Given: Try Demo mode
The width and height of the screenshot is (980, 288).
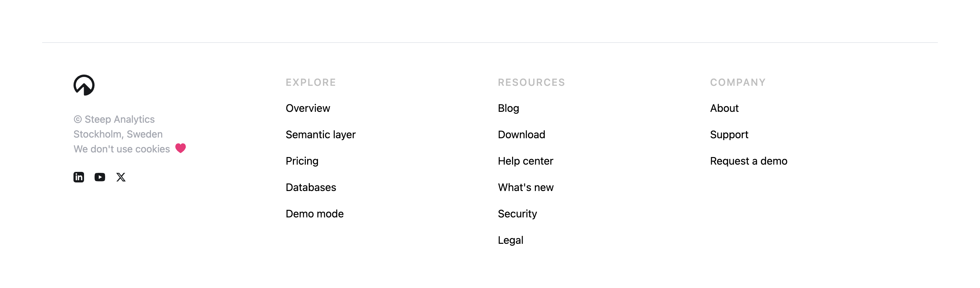Looking at the screenshot, I should click(315, 214).
